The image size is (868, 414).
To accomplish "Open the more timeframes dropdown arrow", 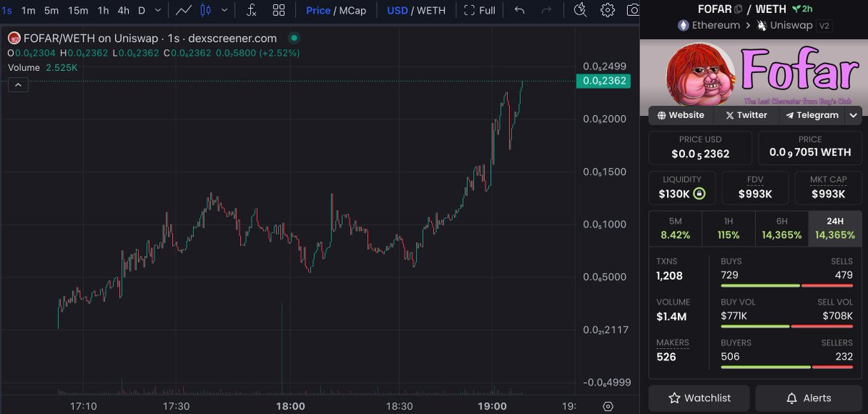I will (x=158, y=10).
